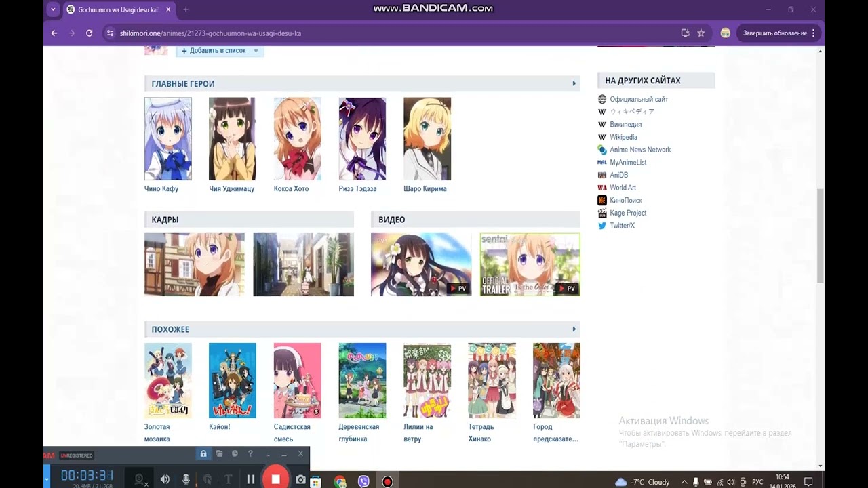Open Садистская смесь anime poster
The height and width of the screenshot is (488, 868).
298,380
